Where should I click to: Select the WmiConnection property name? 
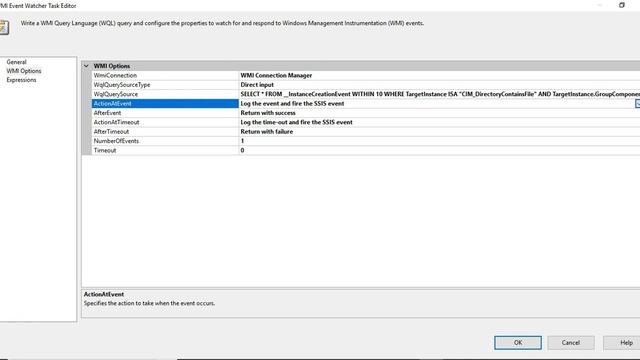(115, 76)
